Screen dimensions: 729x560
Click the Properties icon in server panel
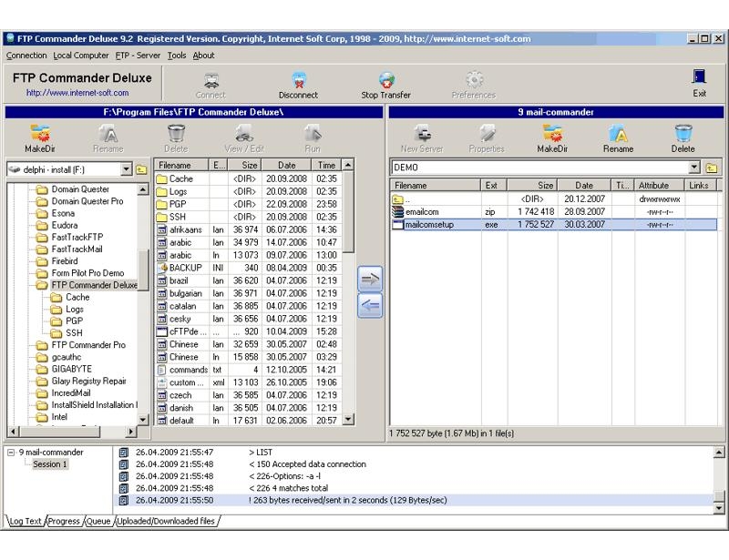pos(487,133)
